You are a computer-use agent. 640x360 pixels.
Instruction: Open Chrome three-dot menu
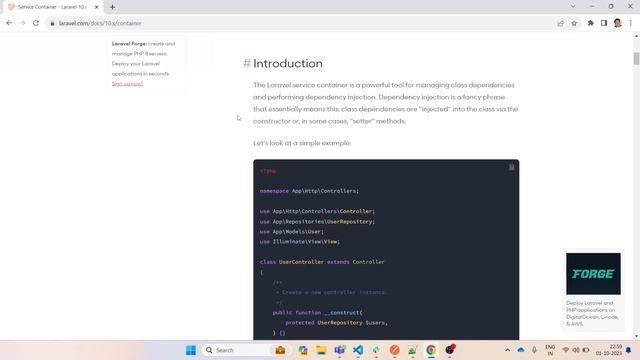click(x=631, y=23)
